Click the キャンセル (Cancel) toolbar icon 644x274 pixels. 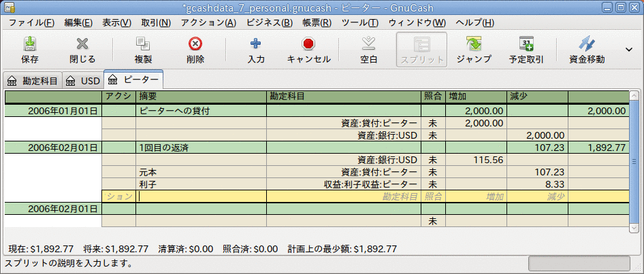click(x=308, y=50)
